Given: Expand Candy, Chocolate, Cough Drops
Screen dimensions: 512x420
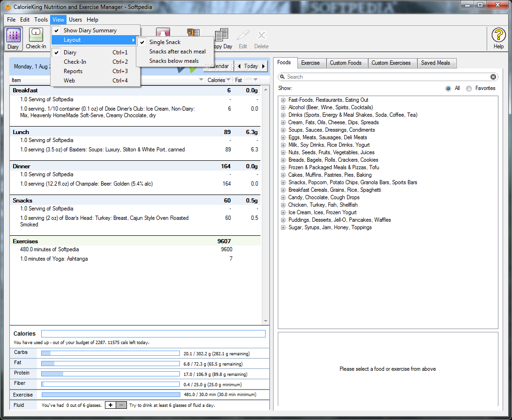Looking at the screenshot, I should click(283, 198).
